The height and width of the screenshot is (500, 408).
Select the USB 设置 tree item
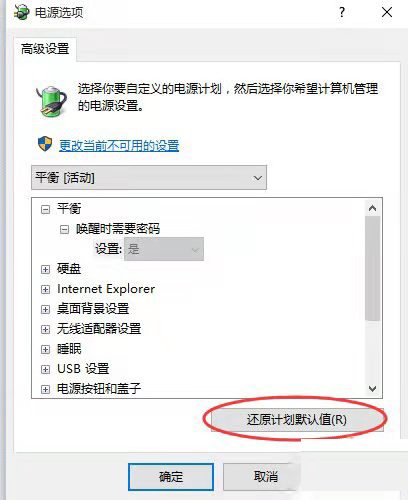83,369
